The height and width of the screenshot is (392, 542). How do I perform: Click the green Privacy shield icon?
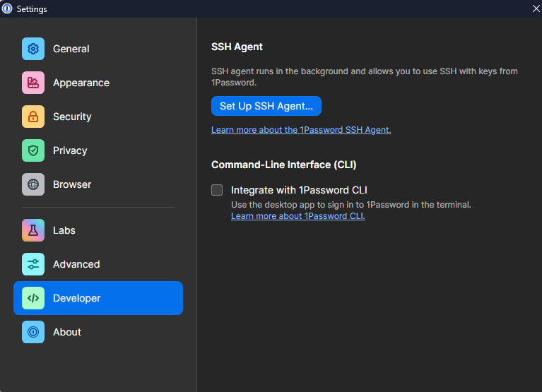(x=33, y=150)
